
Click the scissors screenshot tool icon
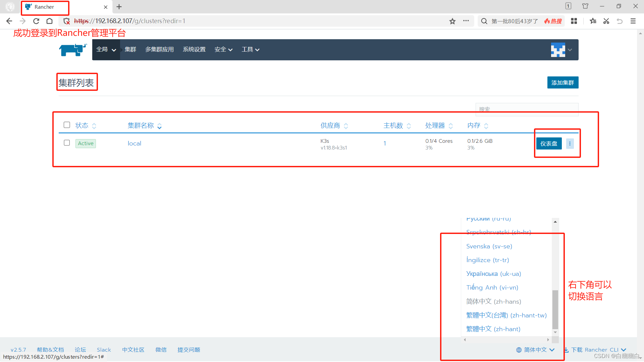coord(606,21)
